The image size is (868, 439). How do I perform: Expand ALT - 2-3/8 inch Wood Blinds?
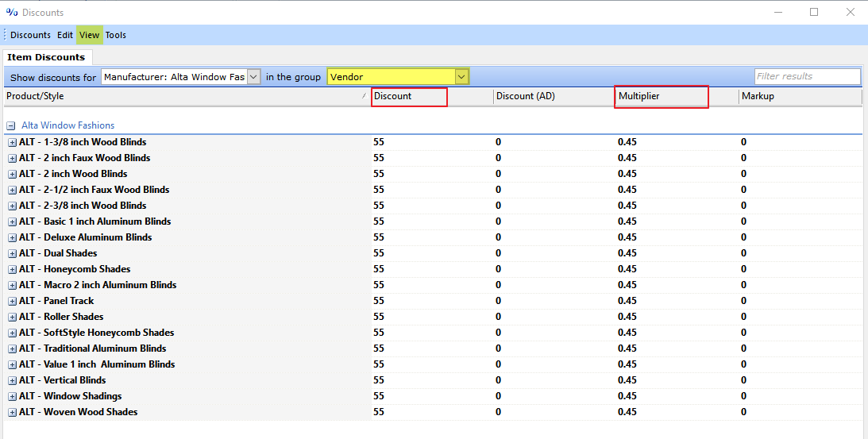[x=12, y=206]
